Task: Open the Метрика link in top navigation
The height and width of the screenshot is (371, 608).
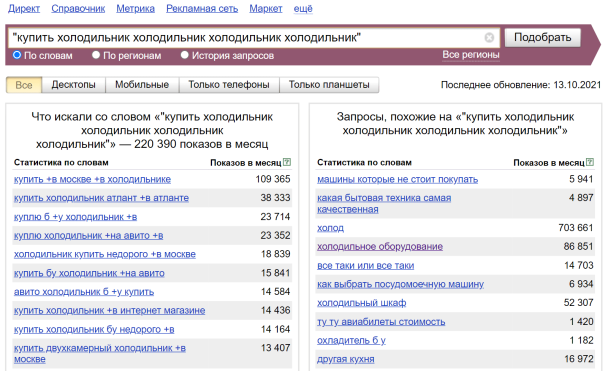Action: click(x=135, y=9)
